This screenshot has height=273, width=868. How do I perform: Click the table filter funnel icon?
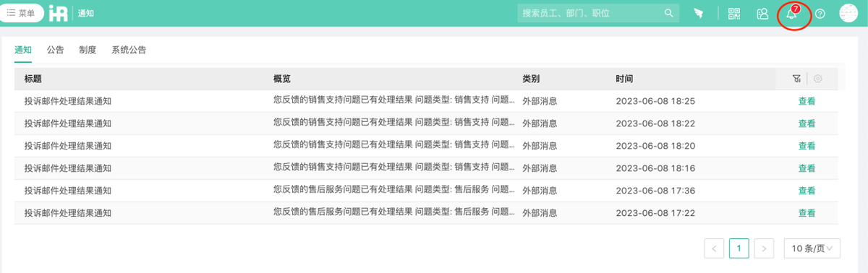tap(796, 79)
